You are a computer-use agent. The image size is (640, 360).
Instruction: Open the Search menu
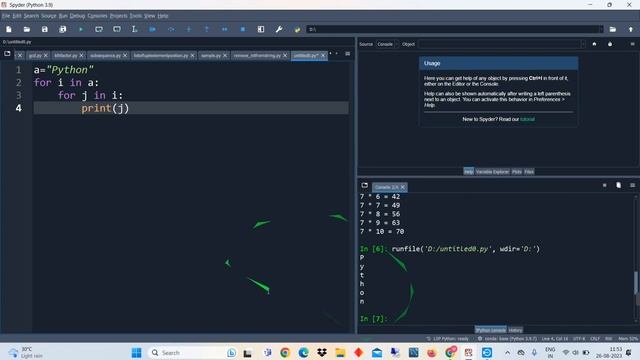(31, 16)
